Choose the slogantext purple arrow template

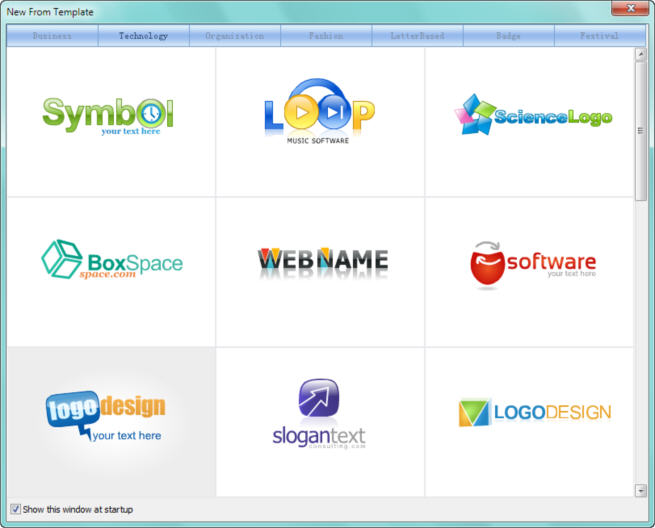pos(320,421)
